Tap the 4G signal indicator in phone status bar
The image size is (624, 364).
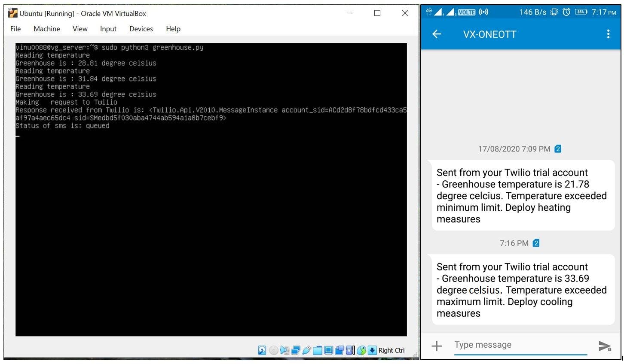pyautogui.click(x=429, y=12)
